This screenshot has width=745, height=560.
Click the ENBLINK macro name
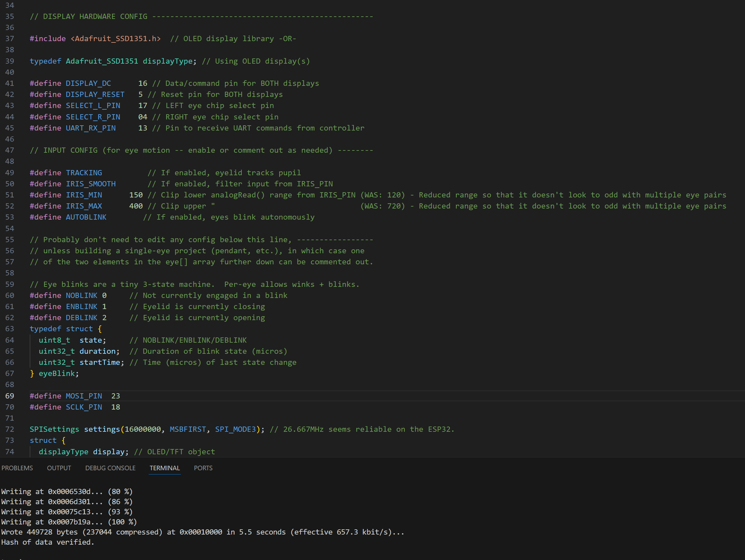pyautogui.click(x=82, y=306)
